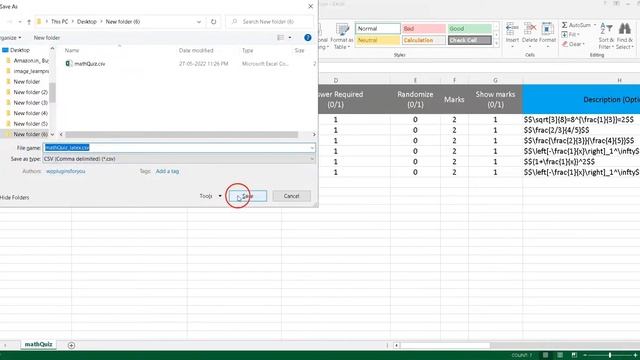
Task: Select the mathQuiz.csv Excel file icon
Action: point(69,64)
